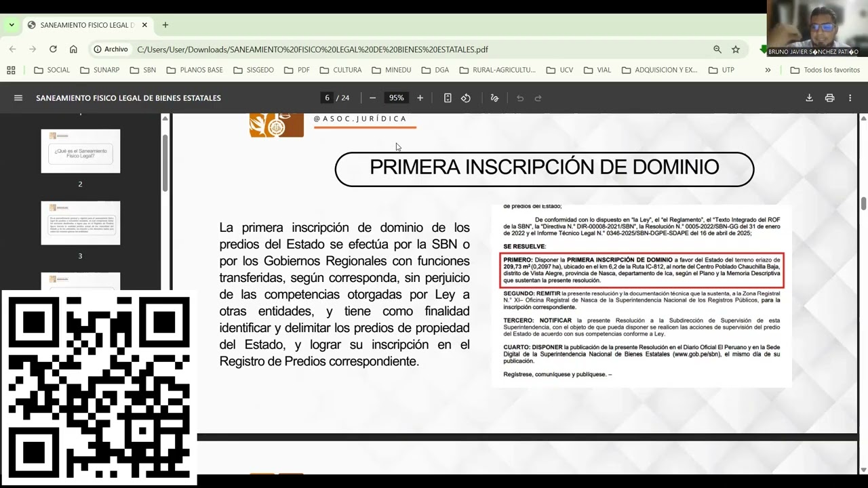This screenshot has width=868, height=488.
Task: Zoom in the PDF with plus
Action: point(420,98)
